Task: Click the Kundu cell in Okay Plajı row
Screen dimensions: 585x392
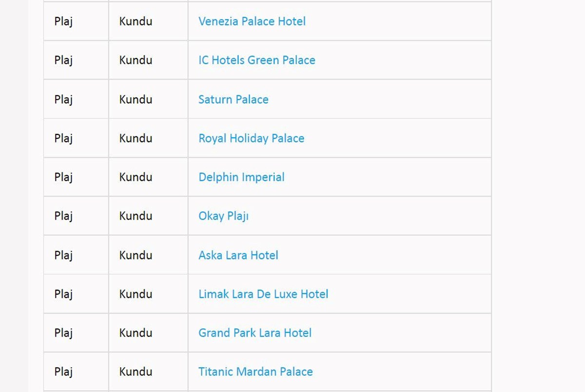Action: point(148,216)
